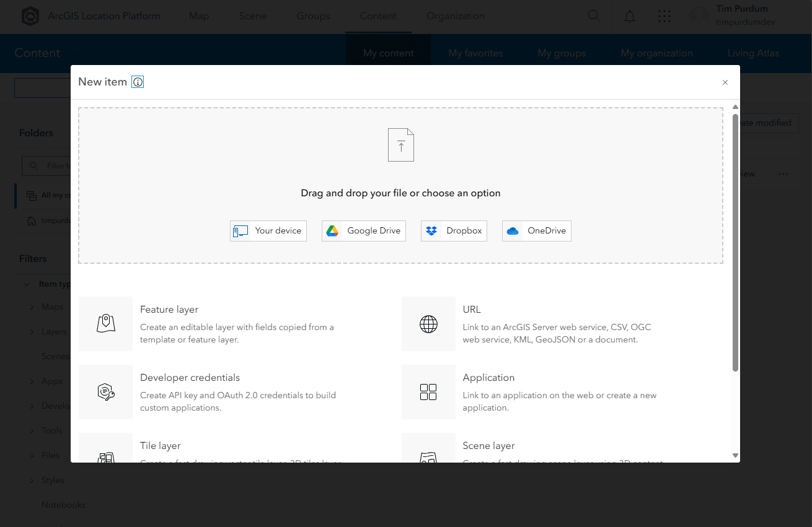Click the ArcGIS Location Platform logo
The width and height of the screenshot is (812, 527).
30,17
